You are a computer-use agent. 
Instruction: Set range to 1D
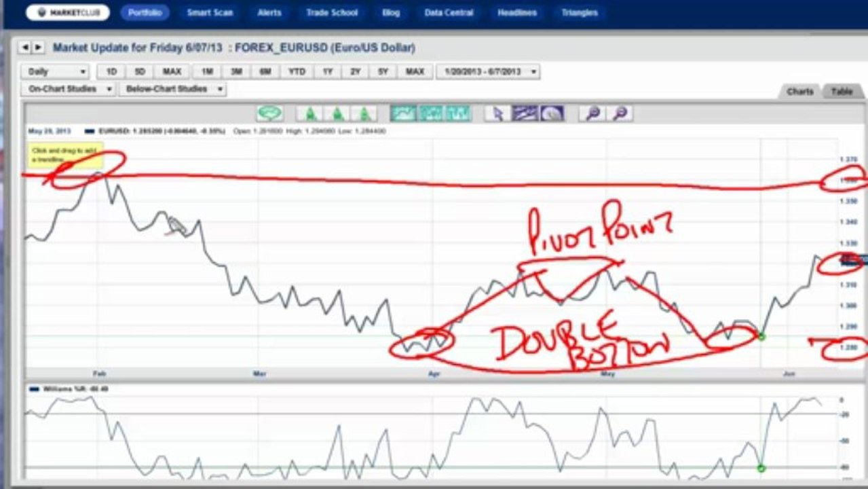(x=112, y=71)
